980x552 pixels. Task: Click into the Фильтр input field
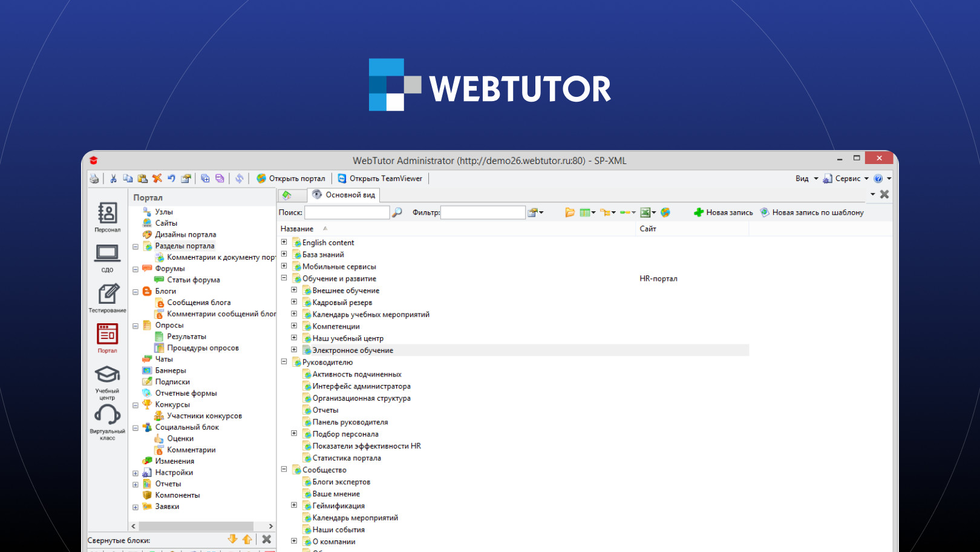coord(483,212)
